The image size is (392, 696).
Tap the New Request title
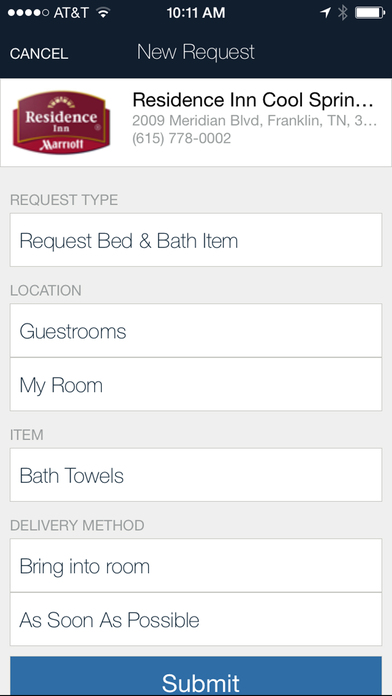point(196,52)
